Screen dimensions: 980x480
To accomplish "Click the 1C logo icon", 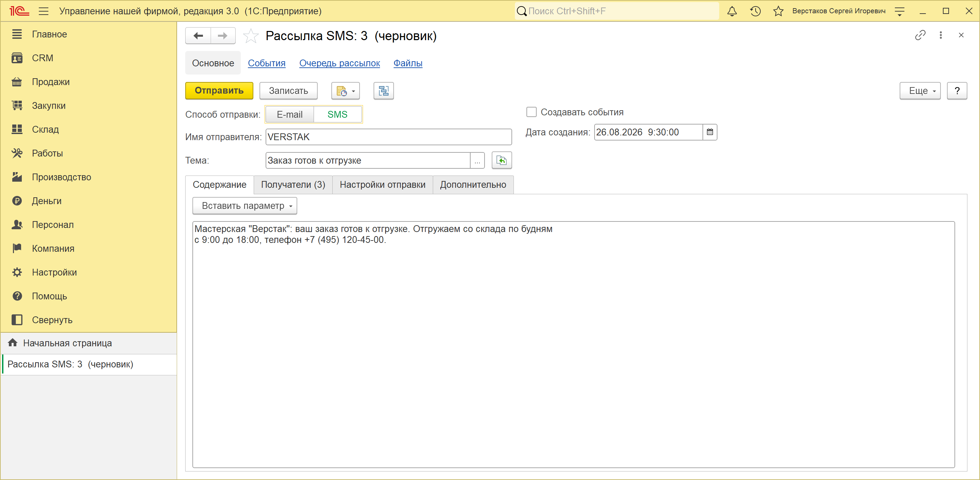I will [x=19, y=11].
